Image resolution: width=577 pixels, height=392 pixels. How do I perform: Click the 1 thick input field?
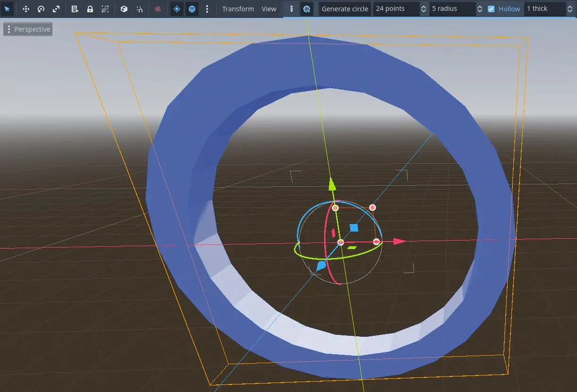pos(544,9)
